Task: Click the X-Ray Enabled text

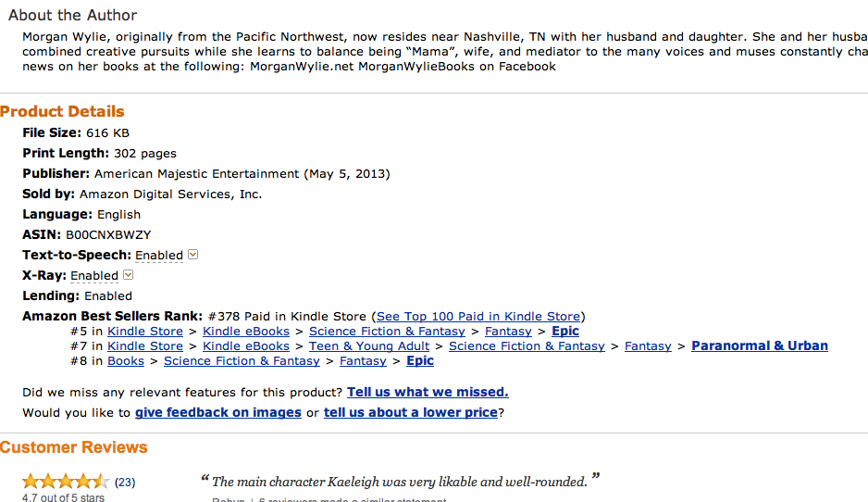Action: 94,276
